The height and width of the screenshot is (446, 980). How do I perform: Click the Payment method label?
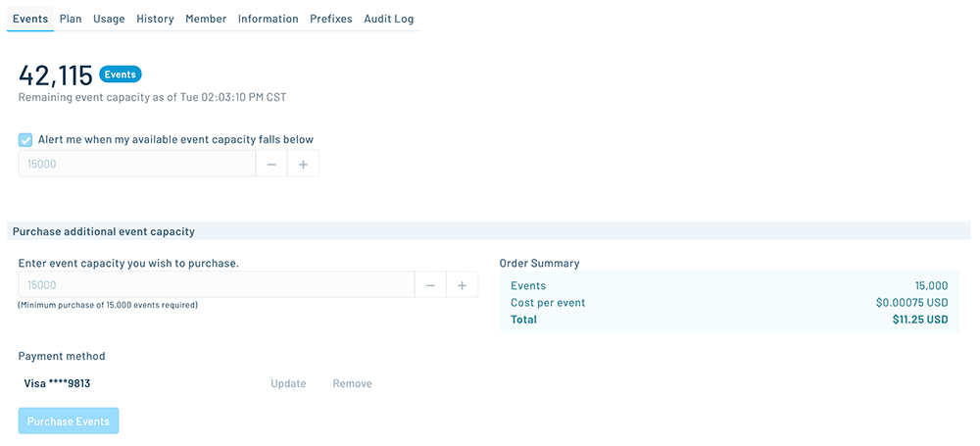(x=62, y=356)
